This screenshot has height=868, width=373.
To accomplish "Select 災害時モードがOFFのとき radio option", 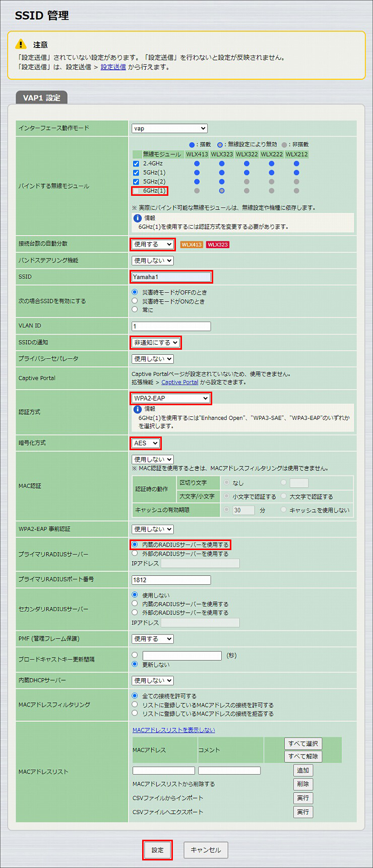I will [135, 292].
